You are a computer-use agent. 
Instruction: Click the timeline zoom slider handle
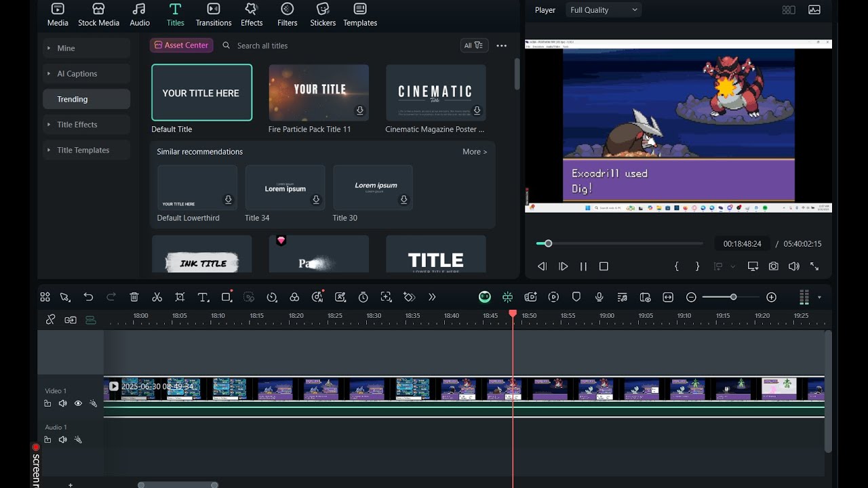733,297
